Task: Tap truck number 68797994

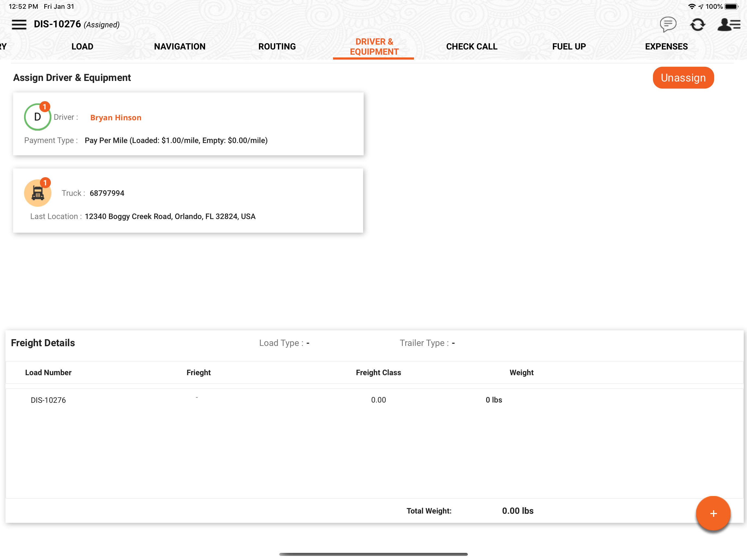Action: pos(107,193)
